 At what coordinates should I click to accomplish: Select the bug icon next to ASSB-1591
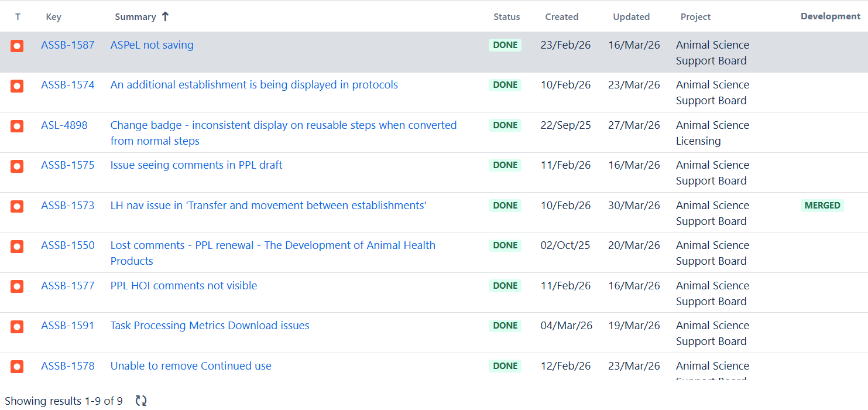17,326
